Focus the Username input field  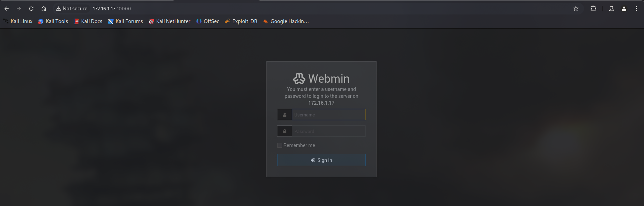[x=328, y=115]
